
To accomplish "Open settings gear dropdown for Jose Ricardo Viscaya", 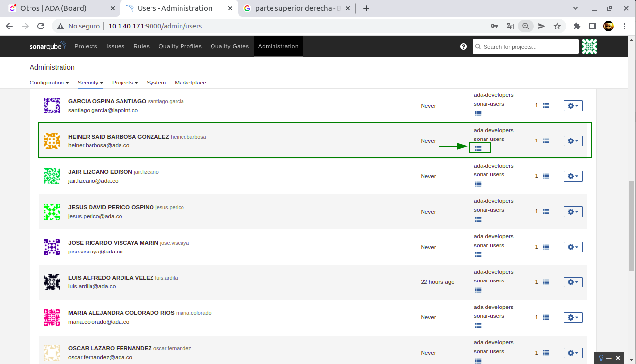I will pyautogui.click(x=573, y=247).
